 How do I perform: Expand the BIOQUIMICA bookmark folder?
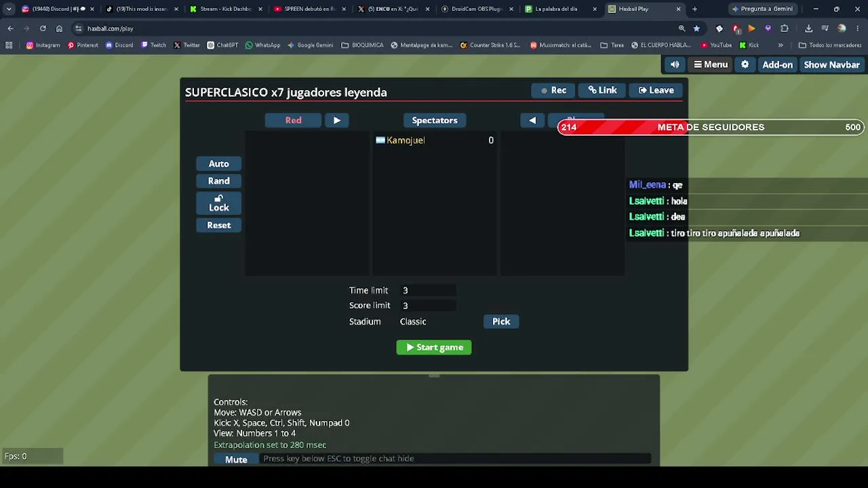click(x=362, y=45)
